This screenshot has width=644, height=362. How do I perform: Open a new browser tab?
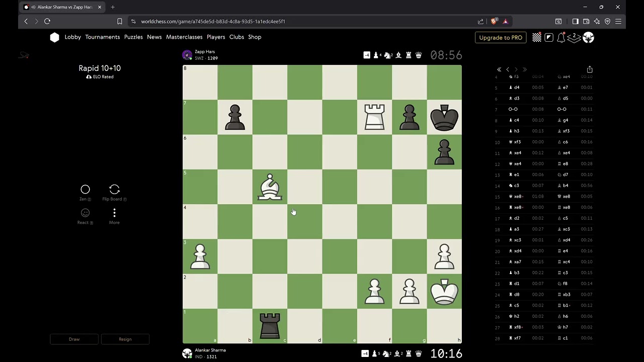[113, 7]
